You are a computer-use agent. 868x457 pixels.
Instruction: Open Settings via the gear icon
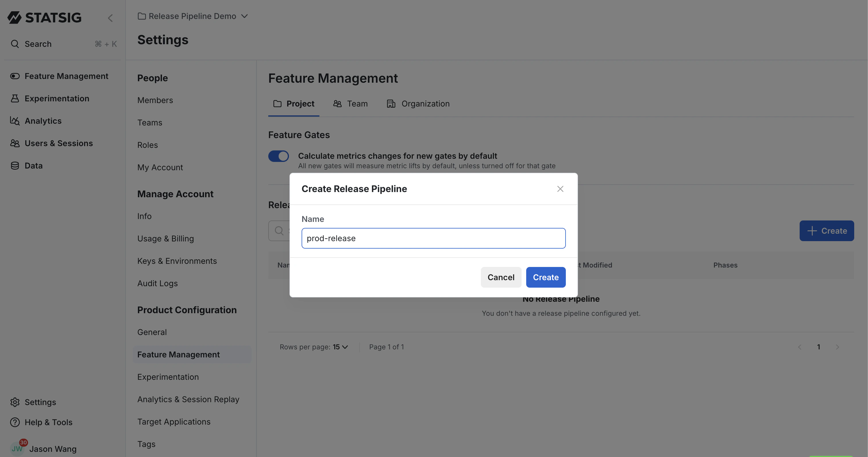click(x=15, y=402)
